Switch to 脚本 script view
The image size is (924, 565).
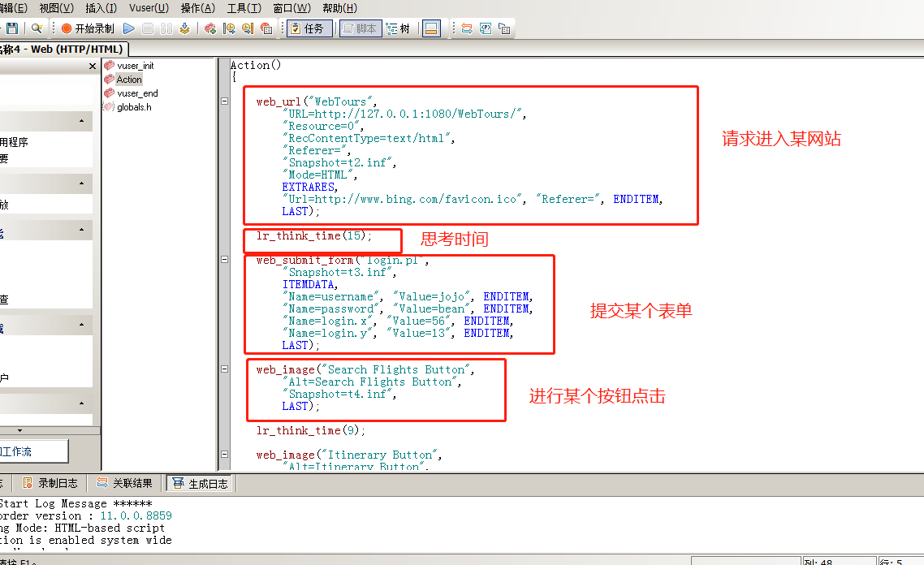[x=360, y=28]
